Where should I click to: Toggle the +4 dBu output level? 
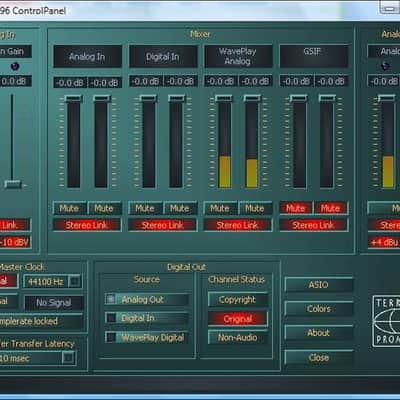pos(384,242)
